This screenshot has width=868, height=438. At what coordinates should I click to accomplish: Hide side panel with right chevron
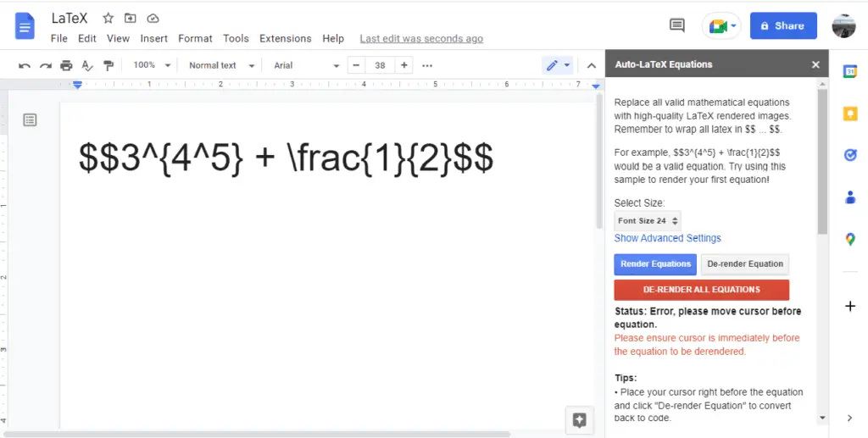[849, 419]
